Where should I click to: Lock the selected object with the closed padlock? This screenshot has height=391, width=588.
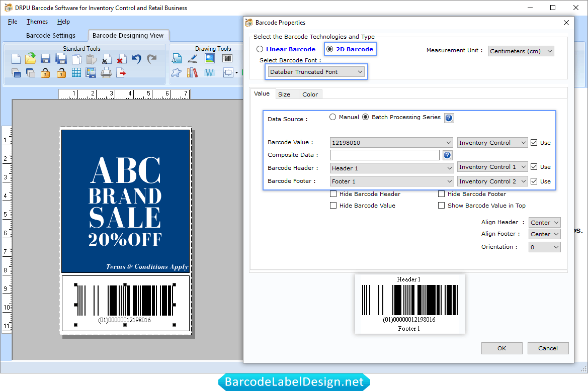[x=45, y=73]
